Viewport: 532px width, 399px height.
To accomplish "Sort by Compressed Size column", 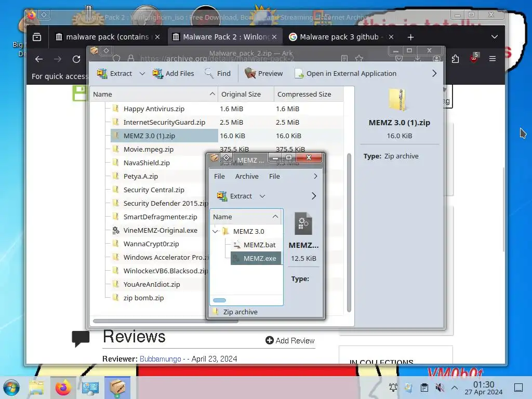I will coord(309,95).
